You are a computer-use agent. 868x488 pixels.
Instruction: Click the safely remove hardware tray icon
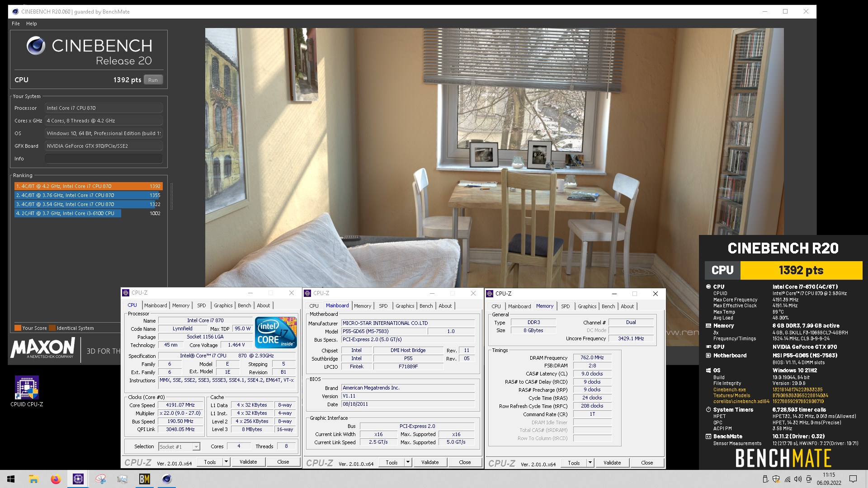(x=765, y=479)
